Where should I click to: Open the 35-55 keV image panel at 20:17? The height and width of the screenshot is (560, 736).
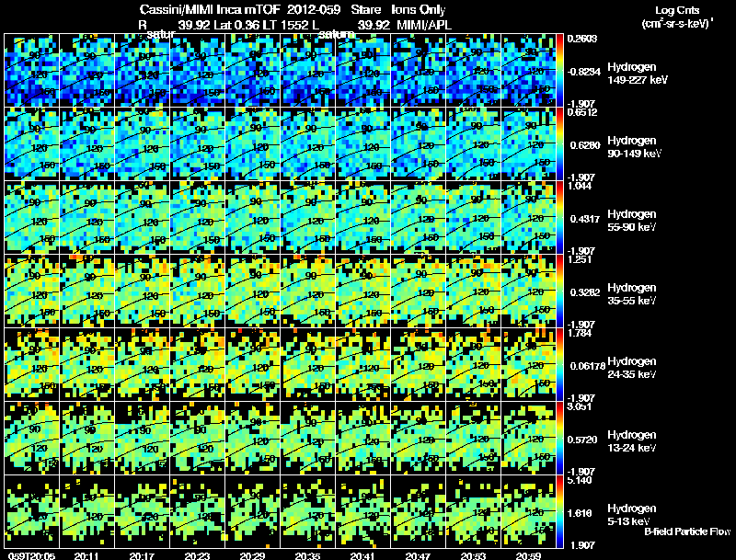[143, 291]
